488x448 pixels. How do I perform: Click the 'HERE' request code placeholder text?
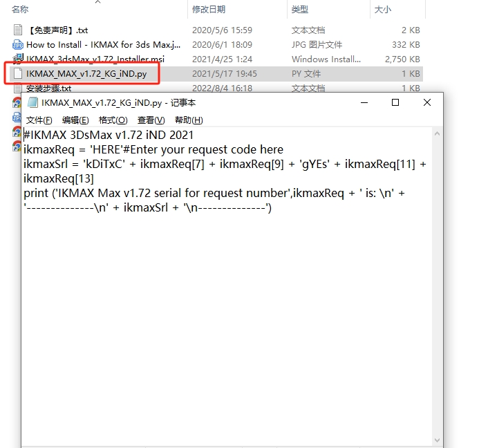pyautogui.click(x=106, y=150)
